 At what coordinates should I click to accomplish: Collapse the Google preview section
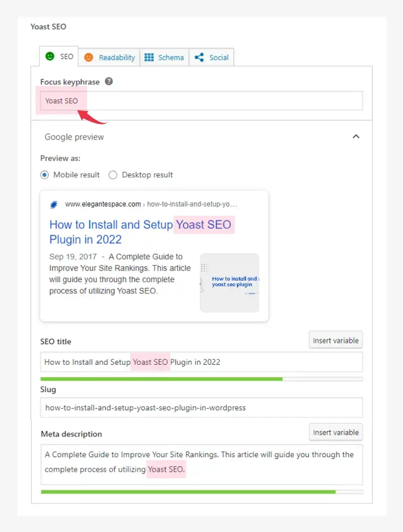click(x=356, y=137)
